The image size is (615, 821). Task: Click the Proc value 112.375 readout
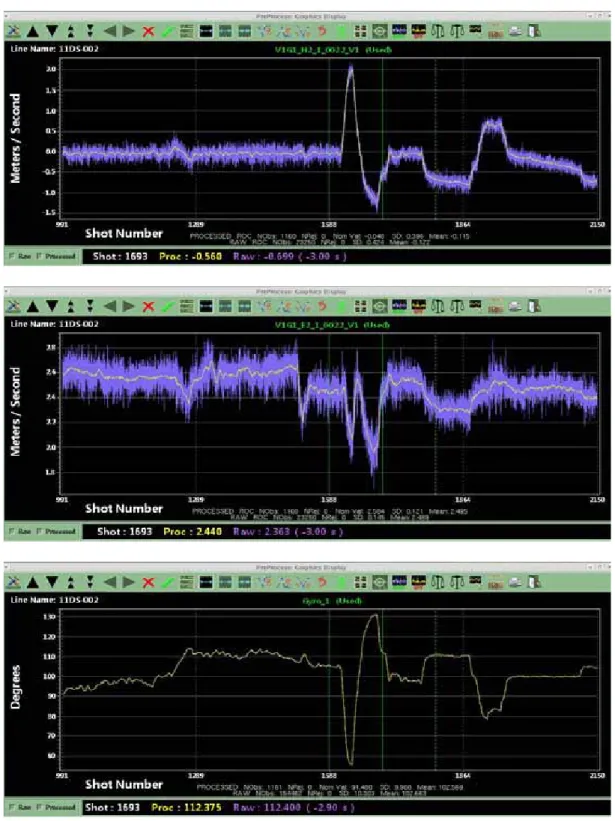click(186, 807)
